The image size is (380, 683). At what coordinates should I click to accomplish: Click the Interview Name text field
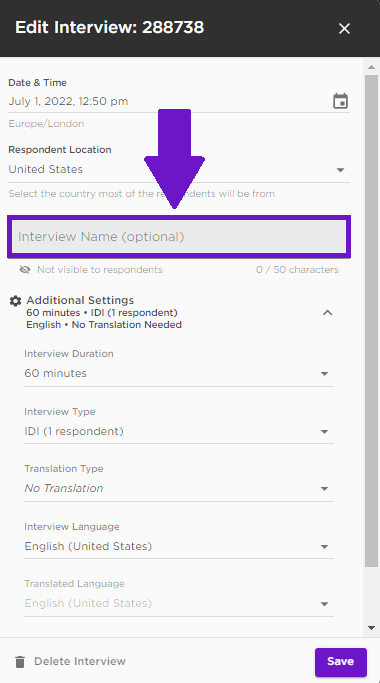[179, 237]
